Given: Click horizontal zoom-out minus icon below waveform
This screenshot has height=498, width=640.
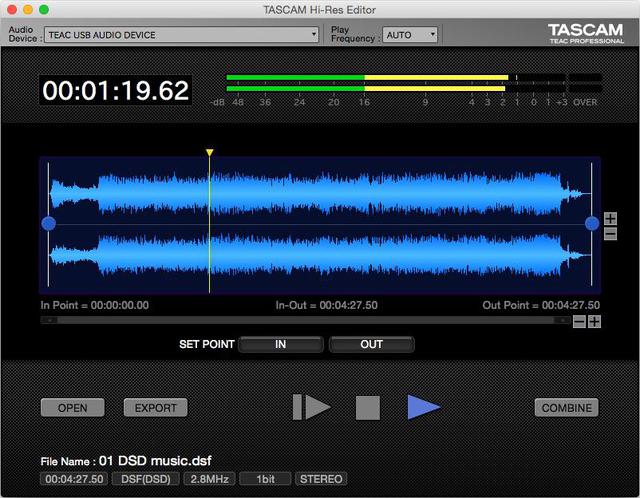Looking at the screenshot, I should tap(579, 321).
